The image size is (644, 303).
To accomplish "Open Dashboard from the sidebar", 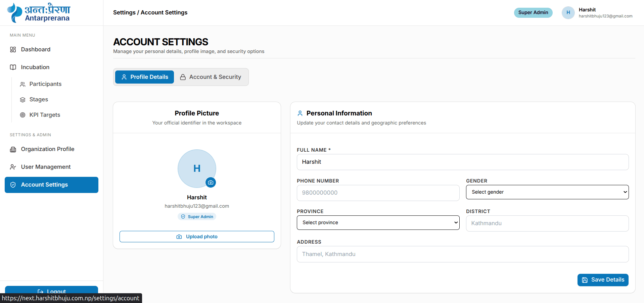I will click(x=51, y=50).
